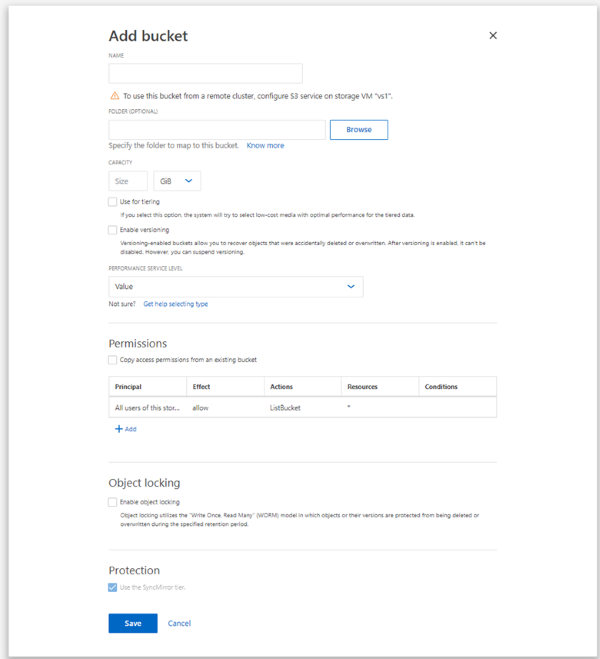Click the Browse folder button

[x=358, y=130]
